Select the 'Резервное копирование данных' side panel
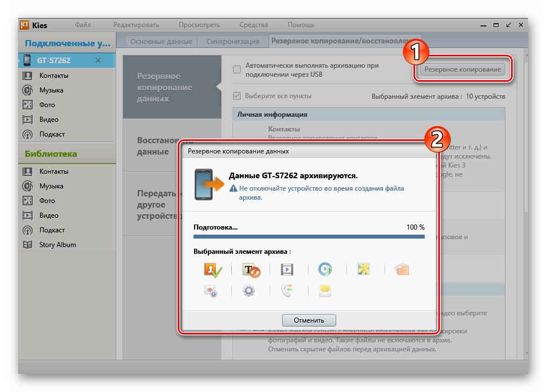Image resolution: width=546 pixels, height=392 pixels. point(172,87)
